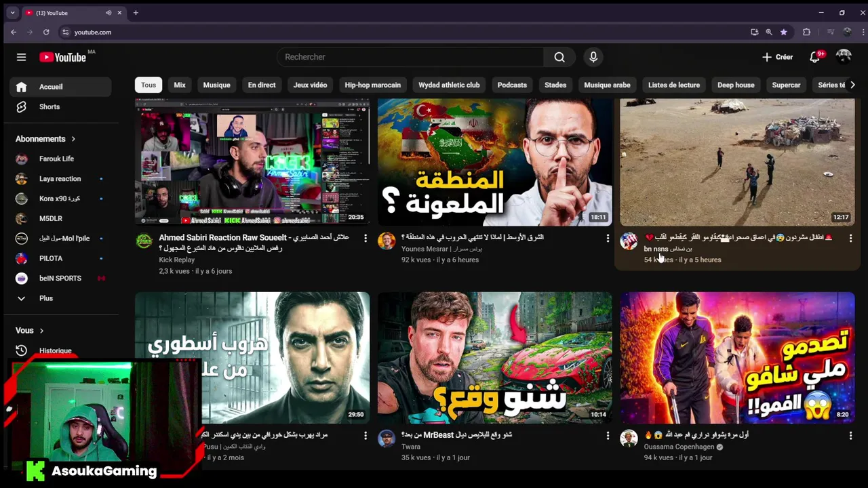The width and height of the screenshot is (868, 488).
Task: Open Oussama Copenhagen channel avatar
Action: tap(629, 439)
